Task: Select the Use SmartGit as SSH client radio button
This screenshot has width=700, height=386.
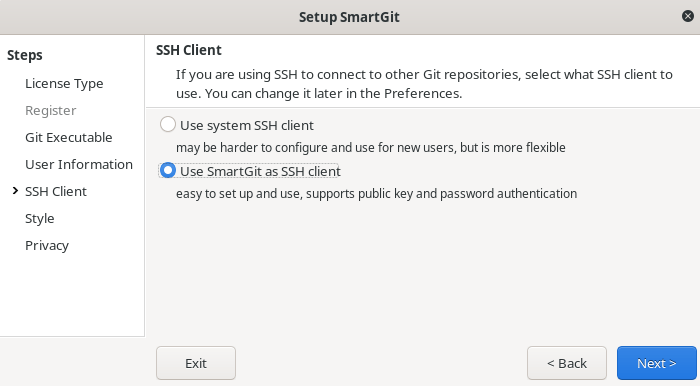Action: pos(168,170)
